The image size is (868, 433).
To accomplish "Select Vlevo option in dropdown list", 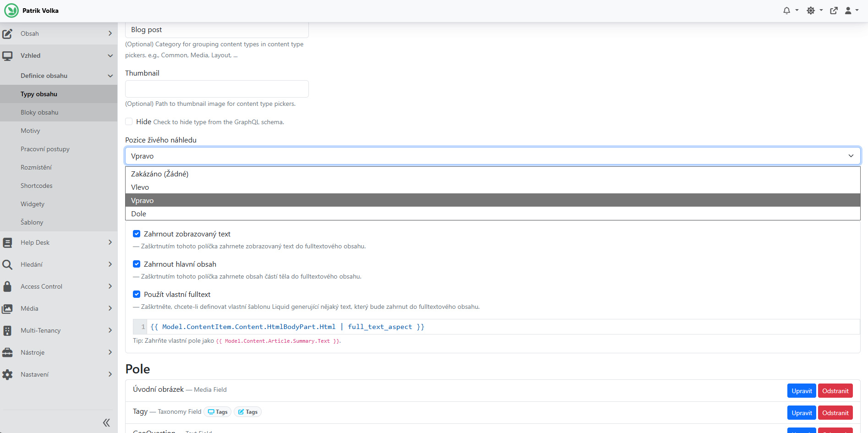I will coord(493,187).
